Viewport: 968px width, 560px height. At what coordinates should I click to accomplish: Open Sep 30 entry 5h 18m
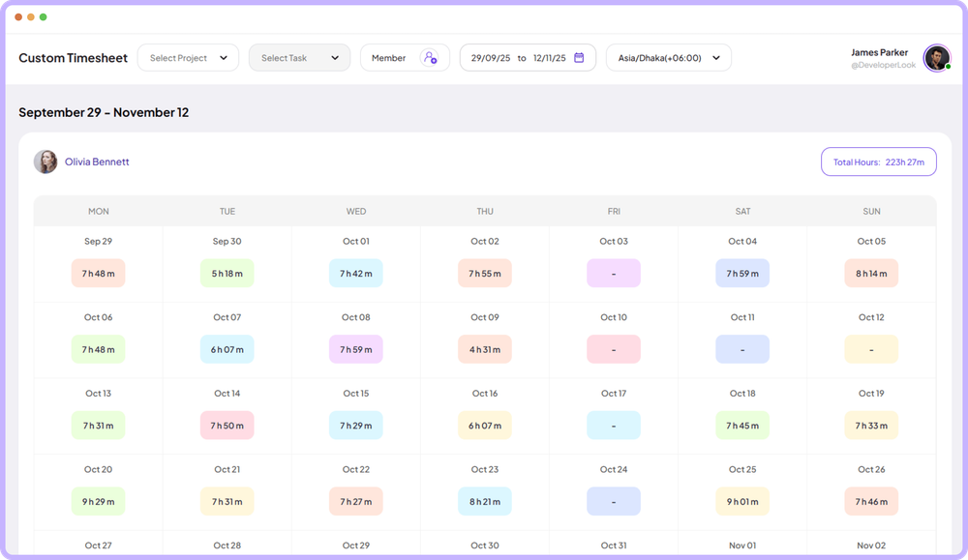(227, 273)
